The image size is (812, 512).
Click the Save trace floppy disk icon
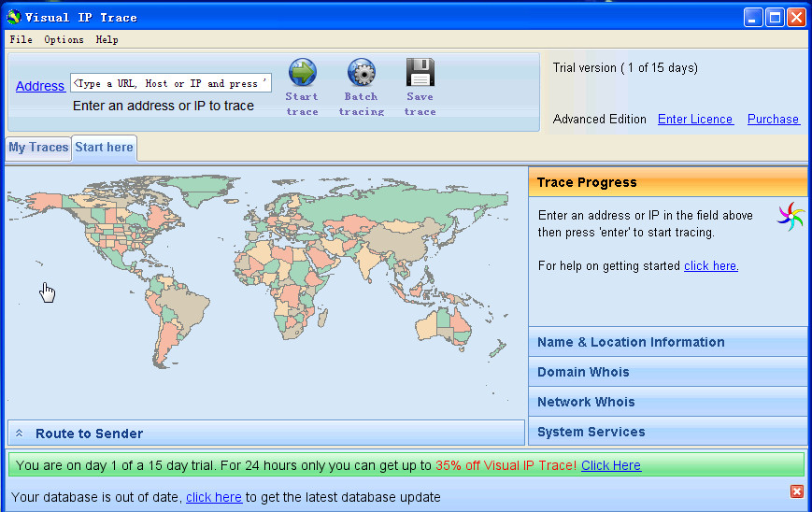420,72
